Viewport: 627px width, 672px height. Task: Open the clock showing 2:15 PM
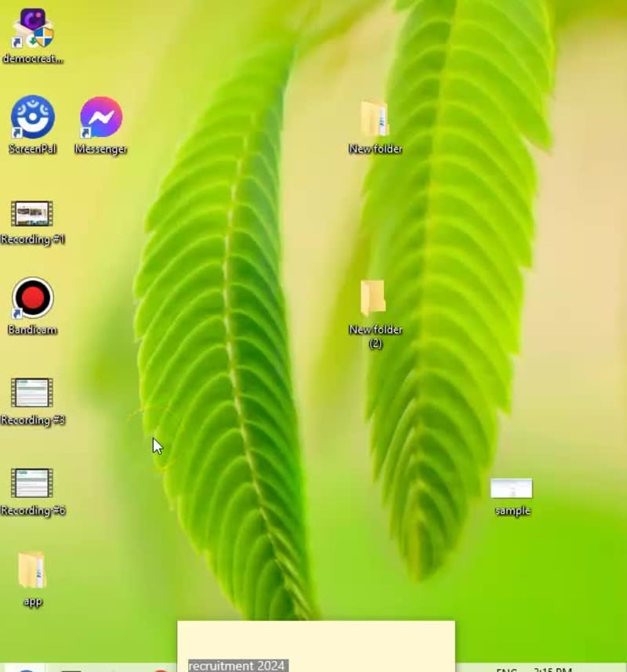coord(555,668)
